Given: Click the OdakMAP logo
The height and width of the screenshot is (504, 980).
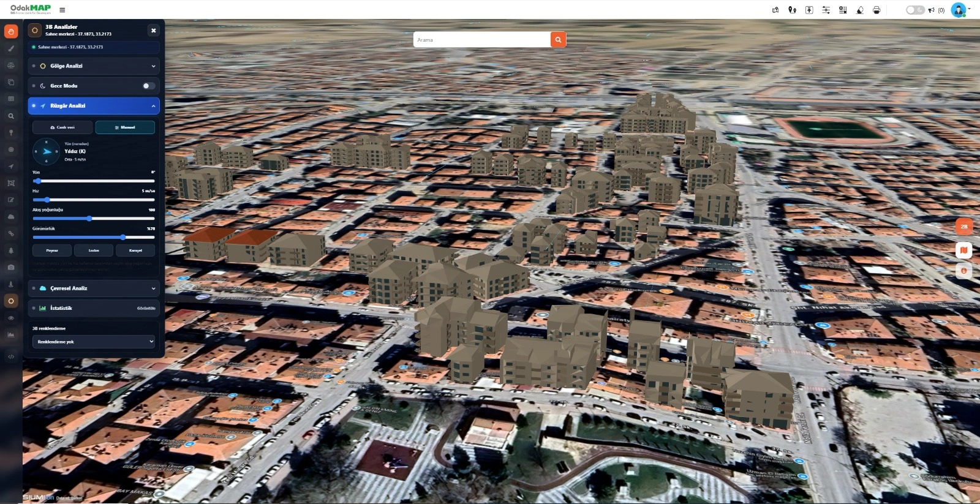Looking at the screenshot, I should 31,9.
